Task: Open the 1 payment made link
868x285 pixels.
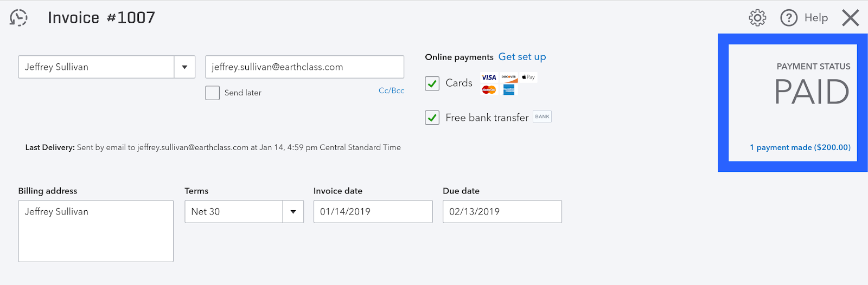Action: (800, 147)
